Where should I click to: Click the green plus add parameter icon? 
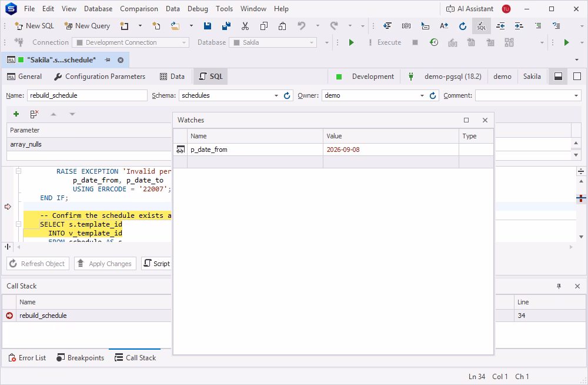(16, 114)
